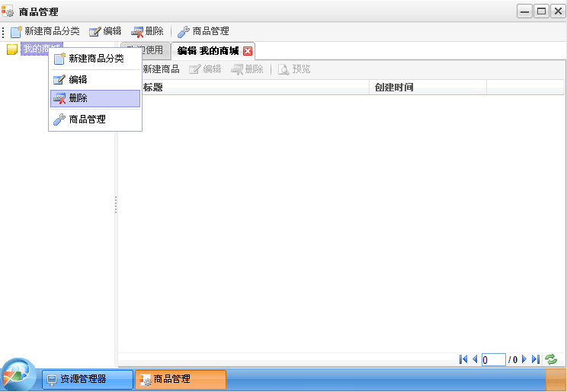Open the start orb at the taskbar's left end
The width and height of the screenshot is (567, 392).
[x=18, y=375]
